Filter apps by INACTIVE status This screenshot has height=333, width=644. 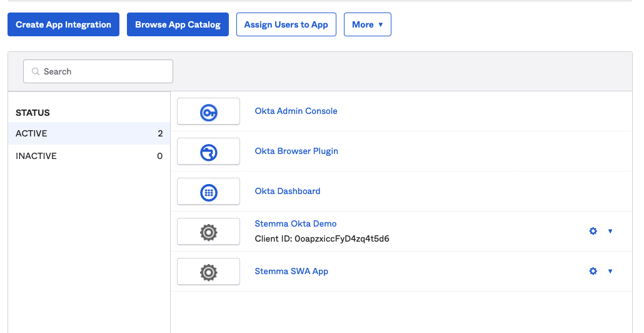(x=89, y=156)
